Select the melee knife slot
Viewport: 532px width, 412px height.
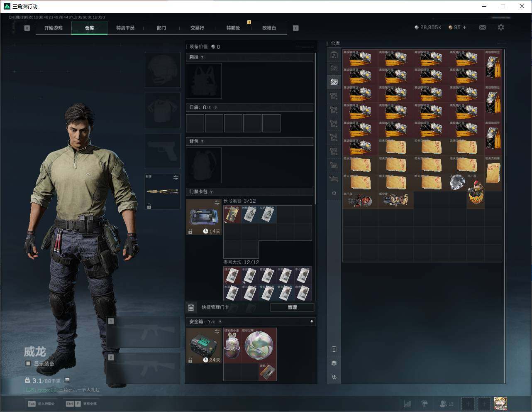(162, 191)
